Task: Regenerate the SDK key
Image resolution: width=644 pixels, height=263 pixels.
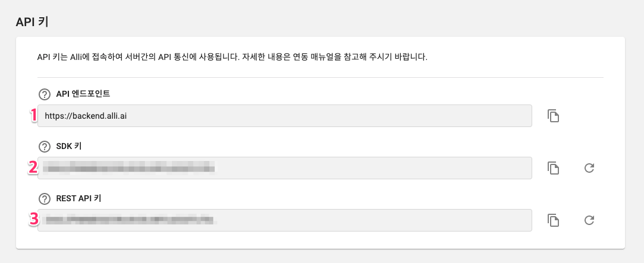Action: click(x=589, y=168)
